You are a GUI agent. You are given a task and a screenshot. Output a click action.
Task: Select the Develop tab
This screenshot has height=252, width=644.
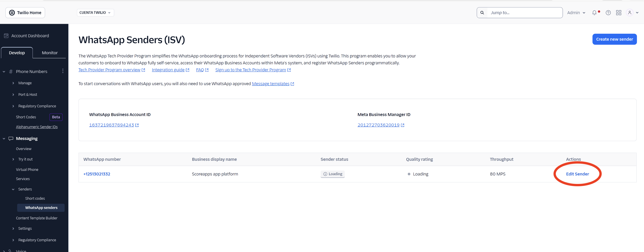click(17, 53)
